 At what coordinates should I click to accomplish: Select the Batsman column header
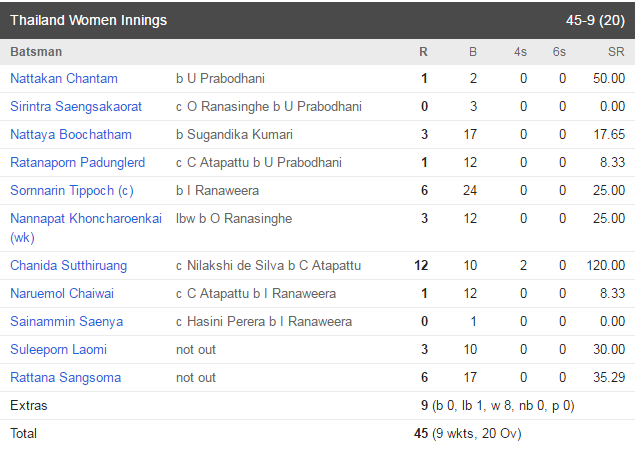pyautogui.click(x=36, y=52)
